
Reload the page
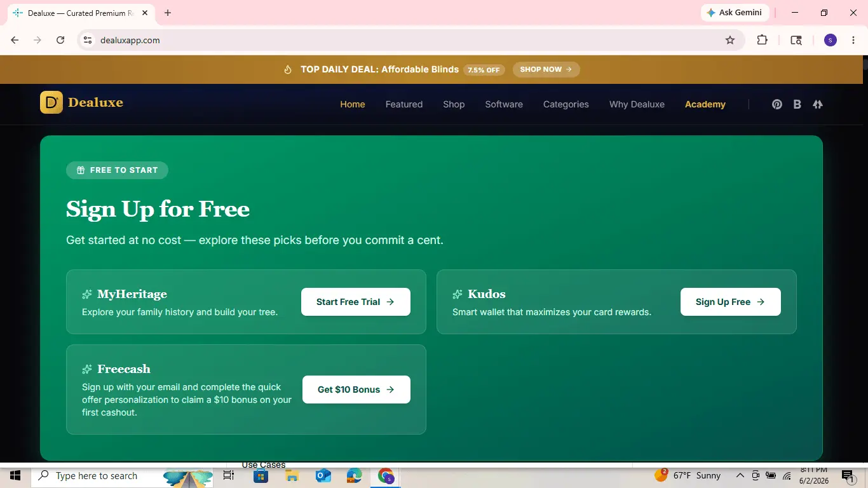tap(60, 40)
